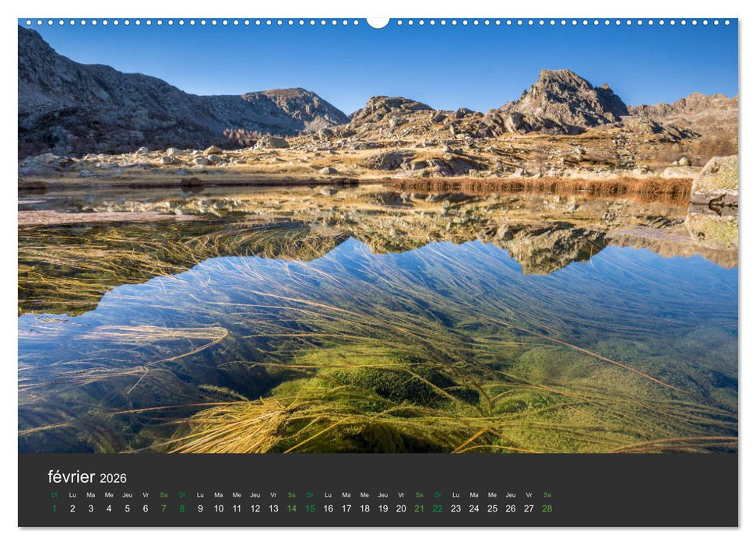Select the Jeu weekday header
Screen dimensions: 756x545
[x=129, y=495]
